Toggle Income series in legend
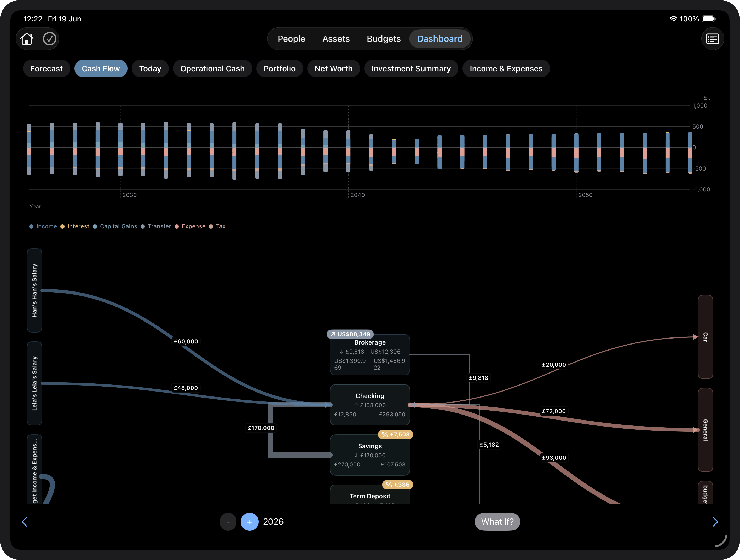 [x=43, y=226]
